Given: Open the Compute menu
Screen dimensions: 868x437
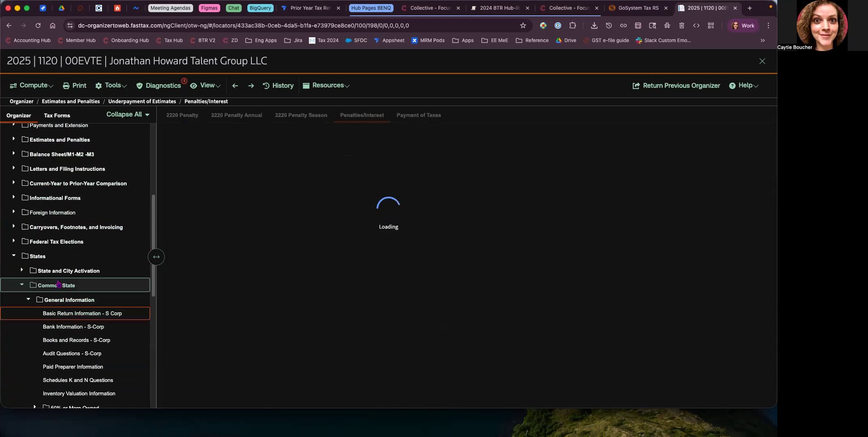Looking at the screenshot, I should (x=32, y=85).
